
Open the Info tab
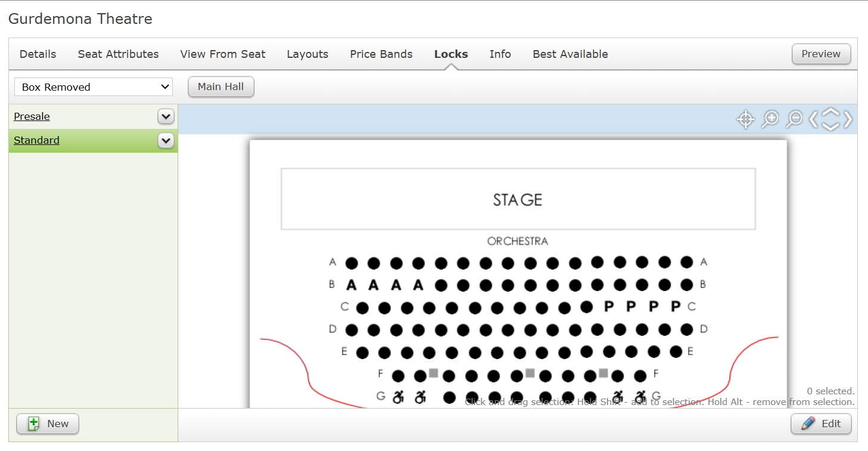(500, 54)
